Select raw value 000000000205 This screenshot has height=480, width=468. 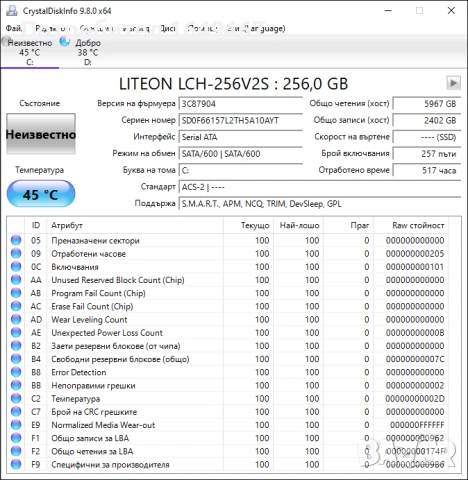tap(415, 254)
